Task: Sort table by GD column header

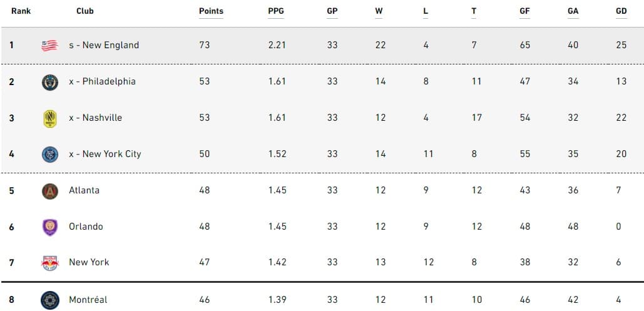Action: [x=621, y=11]
